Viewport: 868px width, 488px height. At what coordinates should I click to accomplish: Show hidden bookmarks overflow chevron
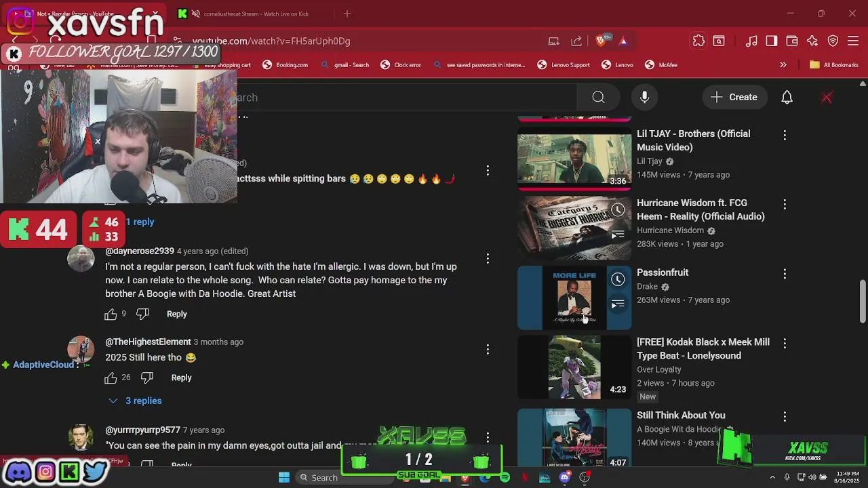783,65
